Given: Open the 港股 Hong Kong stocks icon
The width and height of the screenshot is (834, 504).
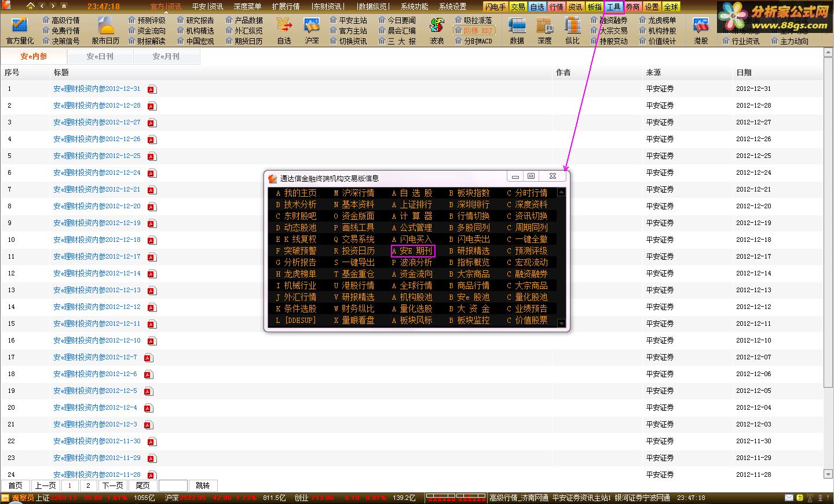Looking at the screenshot, I should [x=701, y=30].
